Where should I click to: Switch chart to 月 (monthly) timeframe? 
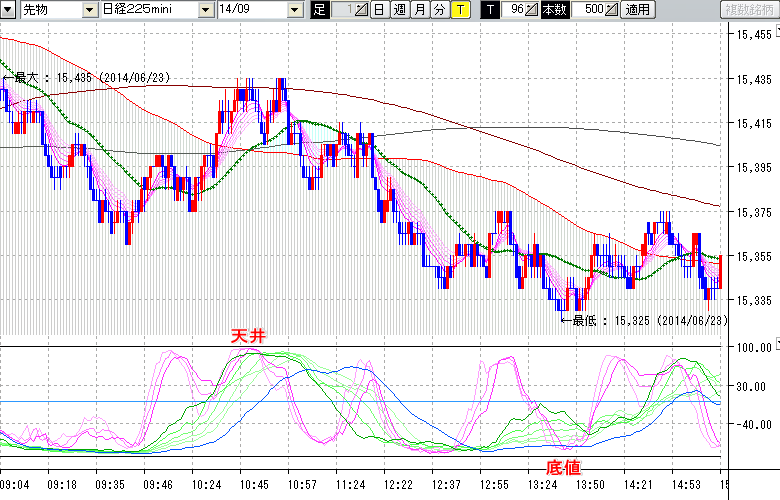click(x=419, y=10)
